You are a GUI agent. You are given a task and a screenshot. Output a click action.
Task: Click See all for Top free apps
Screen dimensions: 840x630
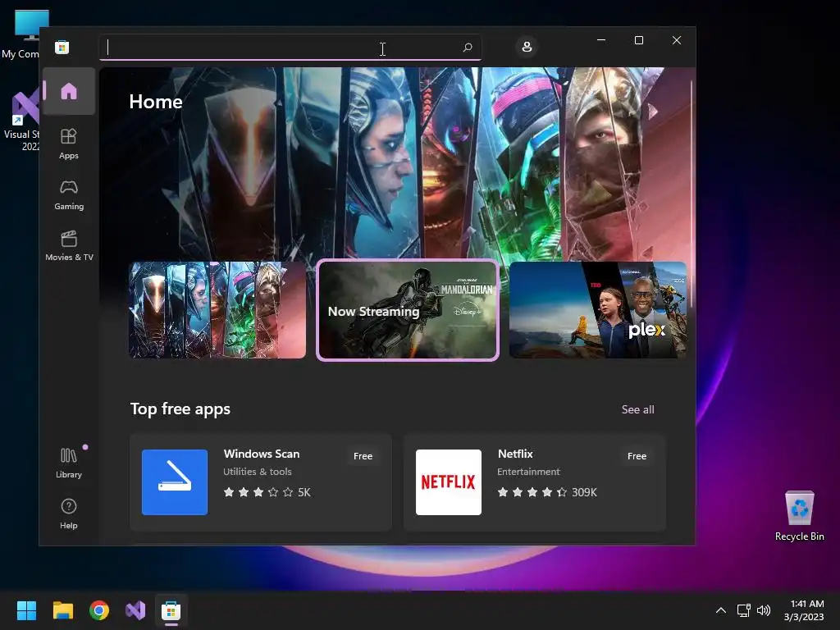click(x=637, y=409)
